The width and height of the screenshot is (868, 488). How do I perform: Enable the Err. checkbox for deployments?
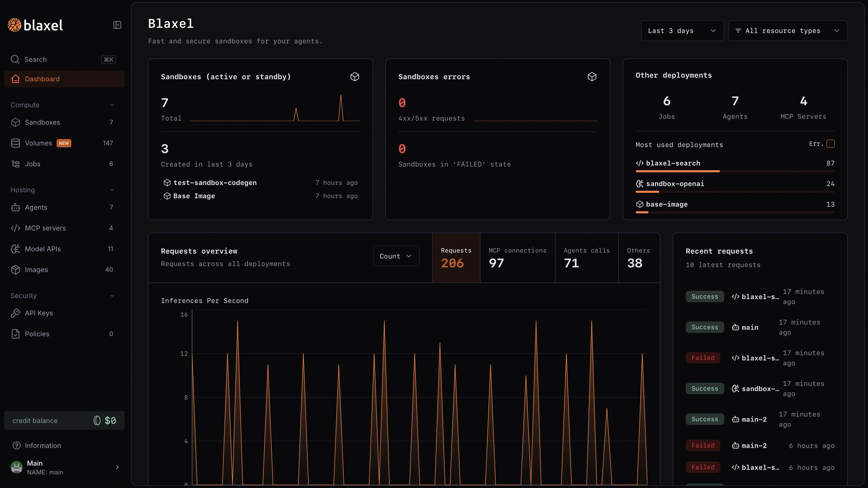pyautogui.click(x=830, y=143)
